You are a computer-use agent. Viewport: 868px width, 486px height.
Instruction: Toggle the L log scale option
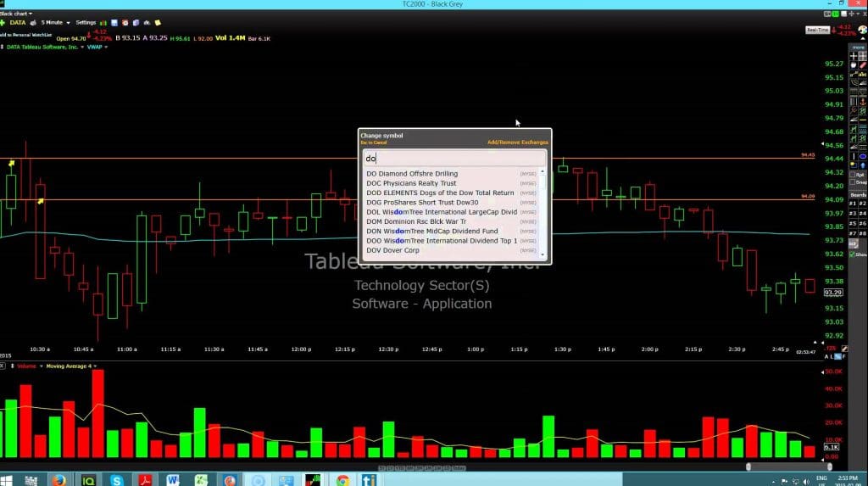pos(832,357)
